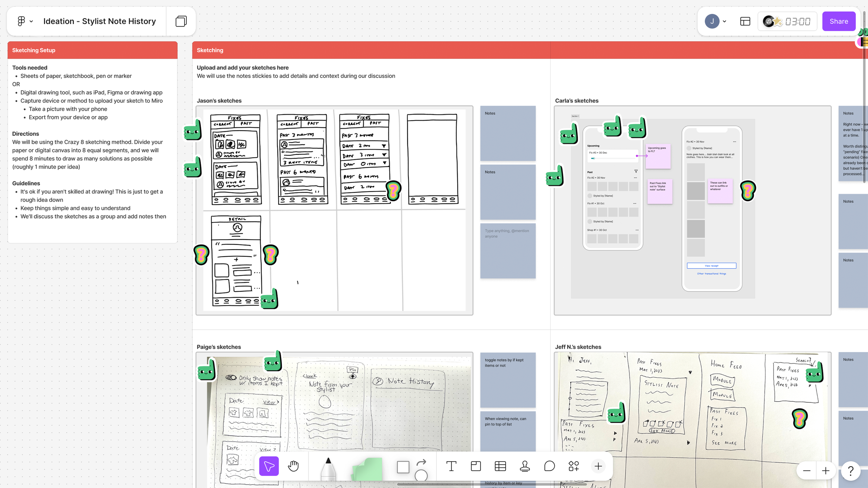The width and height of the screenshot is (868, 488).
Task: Open widgets and templates icon
Action: 574,466
